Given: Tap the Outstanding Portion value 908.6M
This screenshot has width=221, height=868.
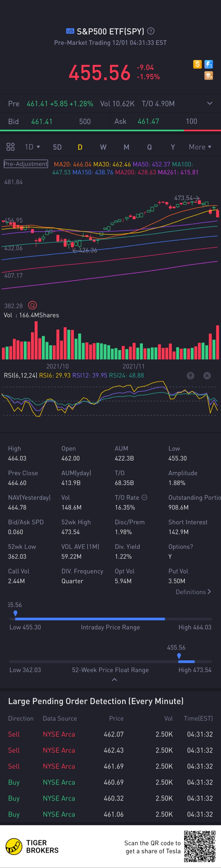Looking at the screenshot, I should tap(178, 507).
